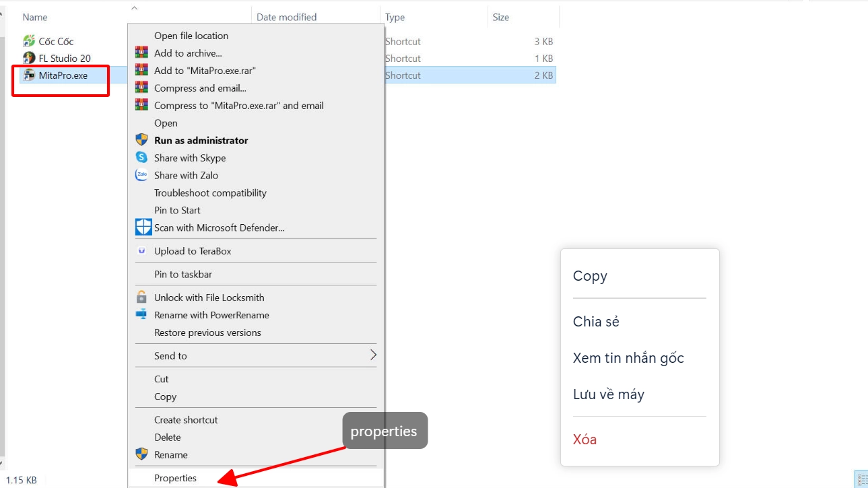The image size is (868, 488).
Task: Select Chia sẻ in the small popup
Action: point(596,322)
